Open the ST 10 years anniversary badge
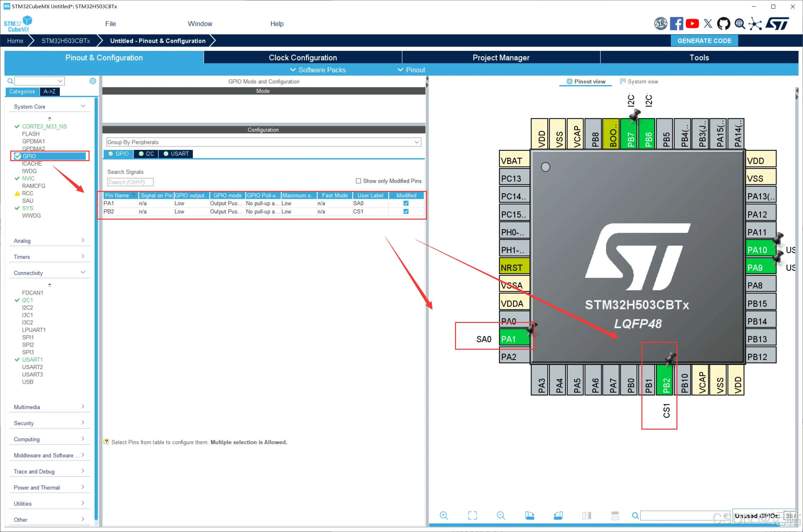Screen dimensions: 803x532 [661, 24]
